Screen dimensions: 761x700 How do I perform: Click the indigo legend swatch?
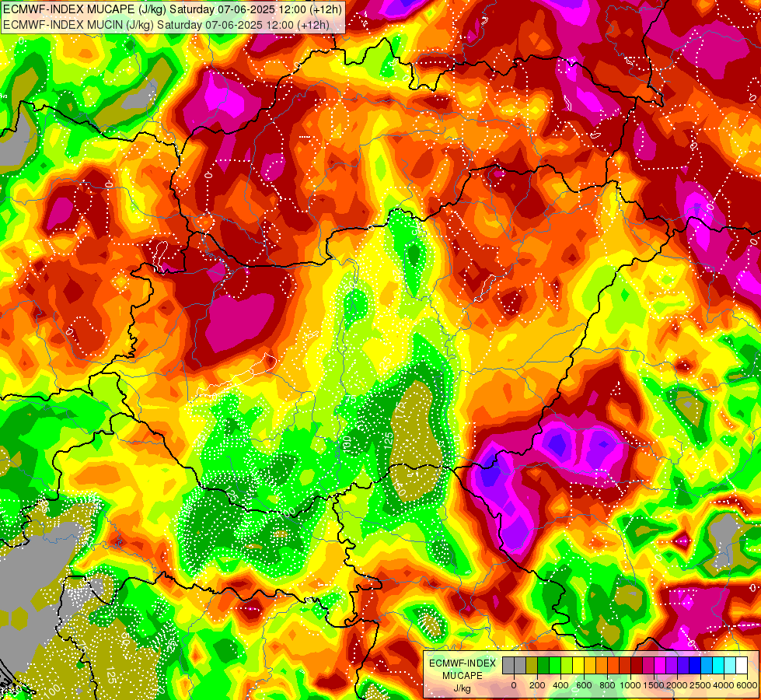pos(684,665)
